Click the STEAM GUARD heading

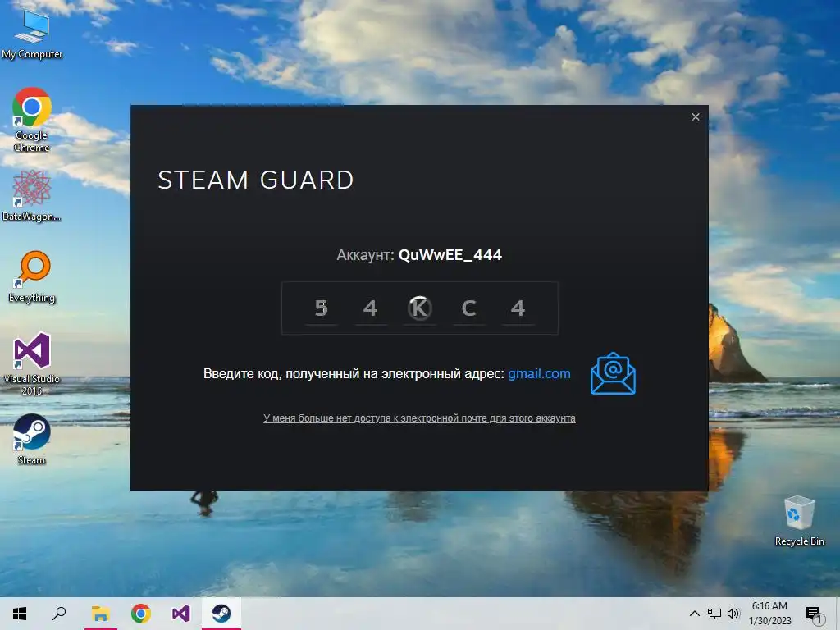[256, 180]
